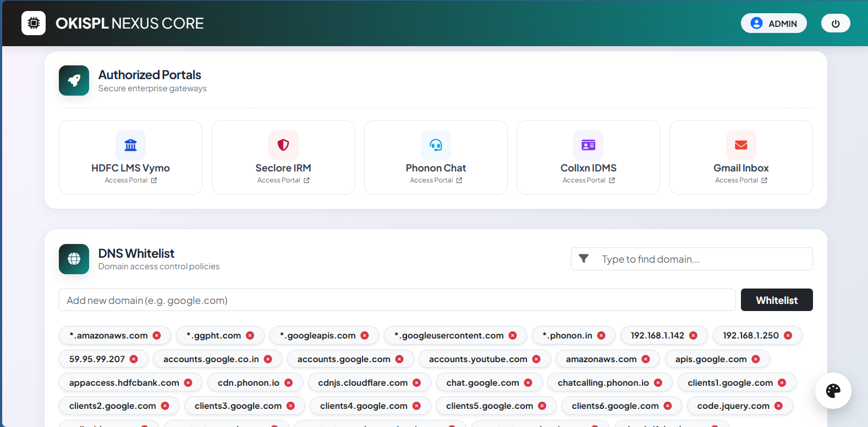Select the HDFC LMS Vymo card title
Image resolution: width=868 pixels, height=427 pixels.
pos(130,168)
